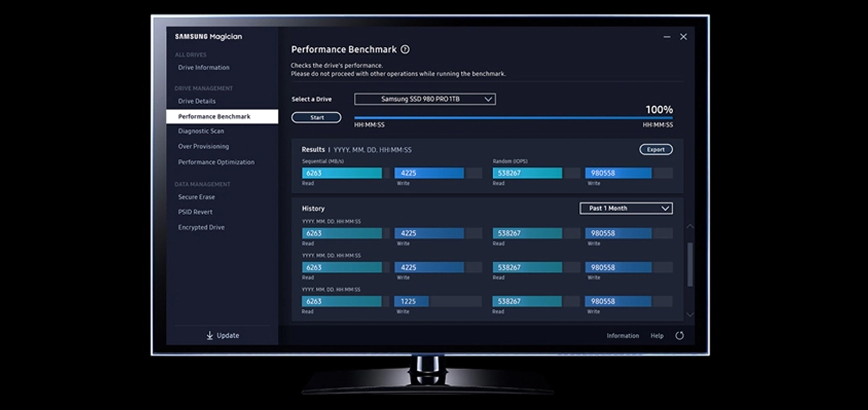Click the history scrollbar up arrow
Screen dimensions: 868x410
click(690, 227)
